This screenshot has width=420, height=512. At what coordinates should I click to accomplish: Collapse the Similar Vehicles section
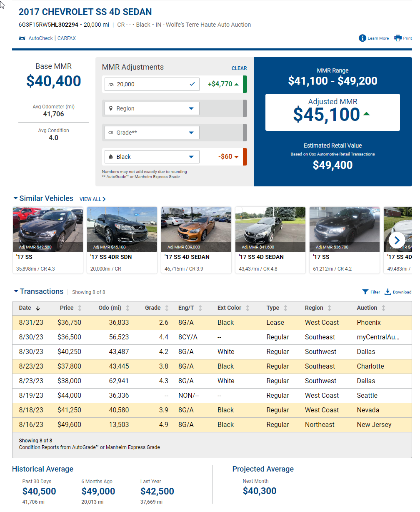[x=15, y=199]
